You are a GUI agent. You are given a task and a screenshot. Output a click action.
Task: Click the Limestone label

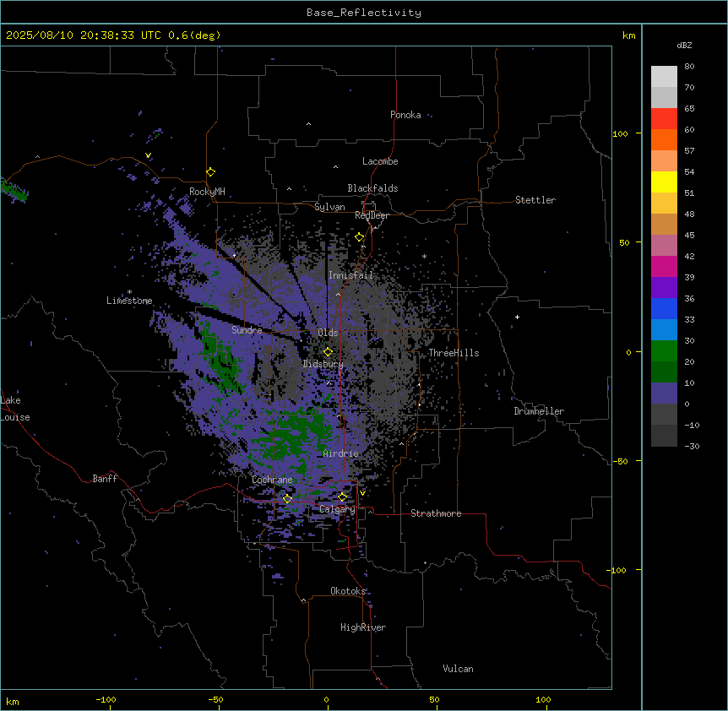(129, 301)
